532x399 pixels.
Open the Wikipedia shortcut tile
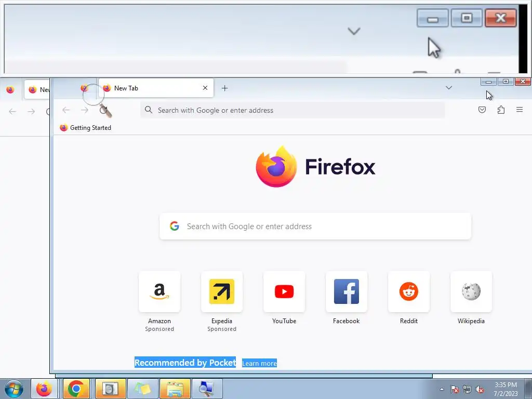click(471, 291)
